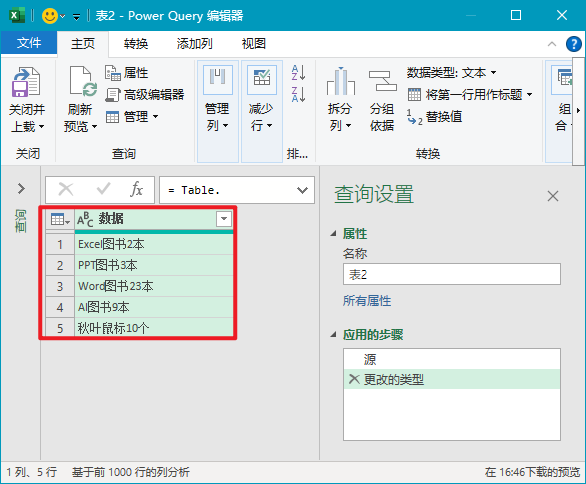
Task: Open the Data Type: Text (数据类型: 文本) dropdown
Action: pos(452,73)
